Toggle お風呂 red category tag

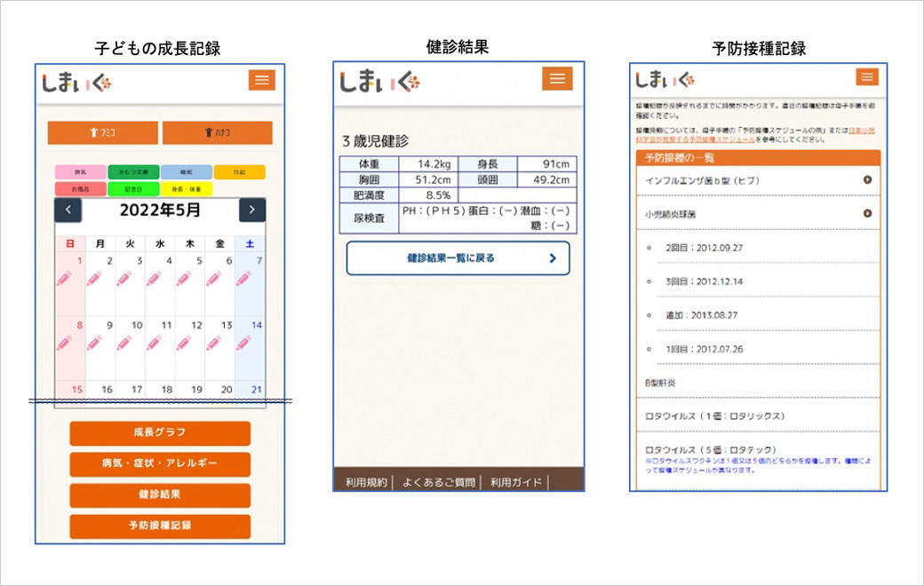81,189
